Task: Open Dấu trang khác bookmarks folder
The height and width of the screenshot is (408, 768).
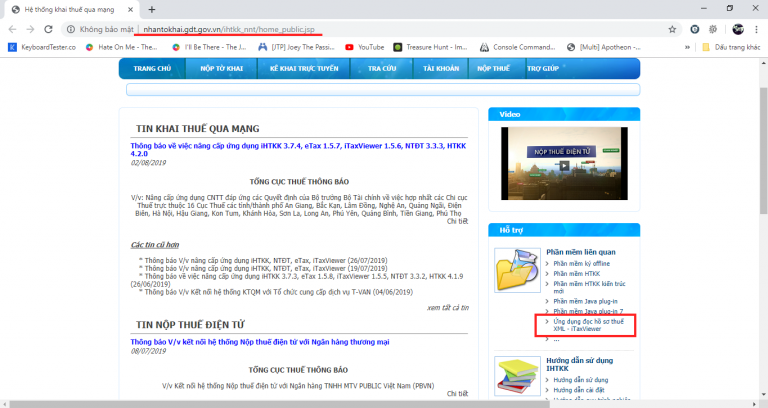Action: [x=731, y=47]
